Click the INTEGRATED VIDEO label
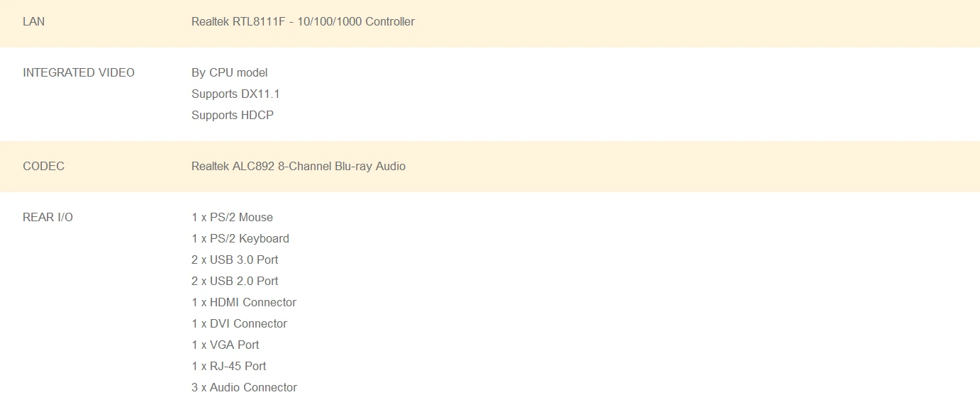The image size is (980, 407). pyautogui.click(x=79, y=72)
